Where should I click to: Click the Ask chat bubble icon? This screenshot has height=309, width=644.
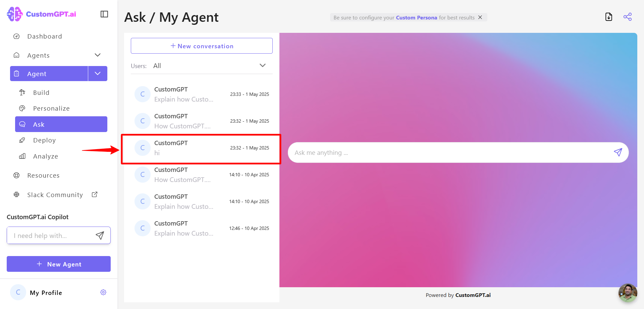22,124
